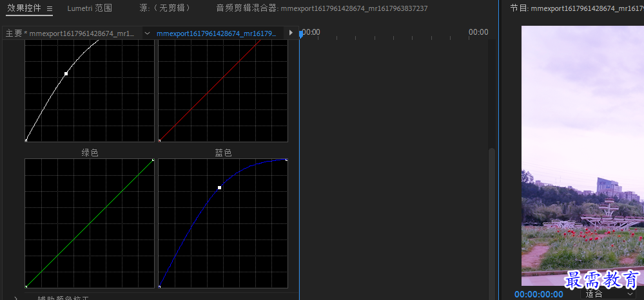Toggle the timeline view play triangle
Viewport: 644px width, 300px height.
click(x=291, y=33)
